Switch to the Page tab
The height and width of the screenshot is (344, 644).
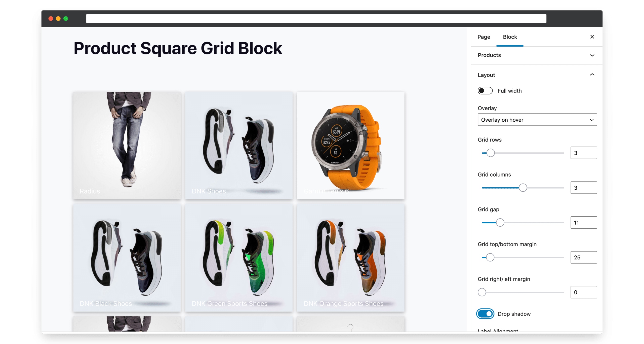coord(484,37)
